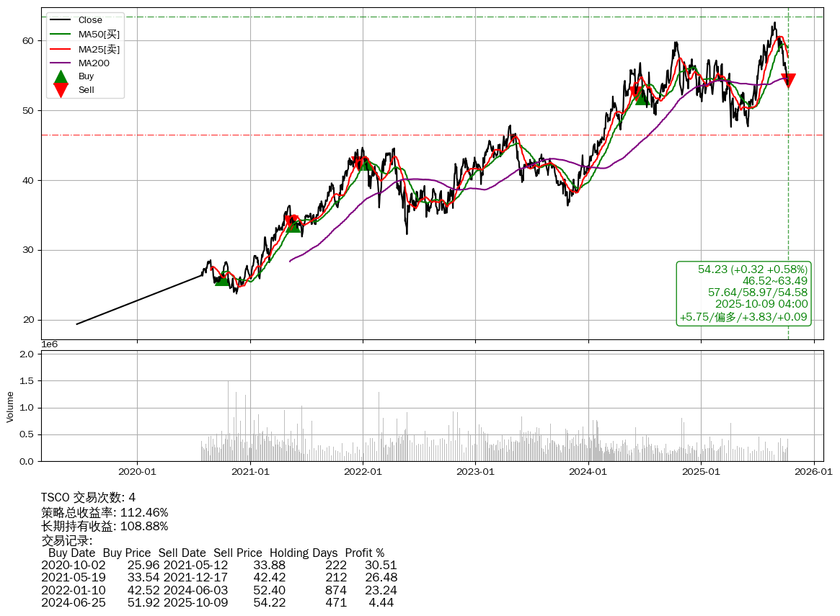
Task: Click the green Buy marker near June 2024
Action: point(641,97)
